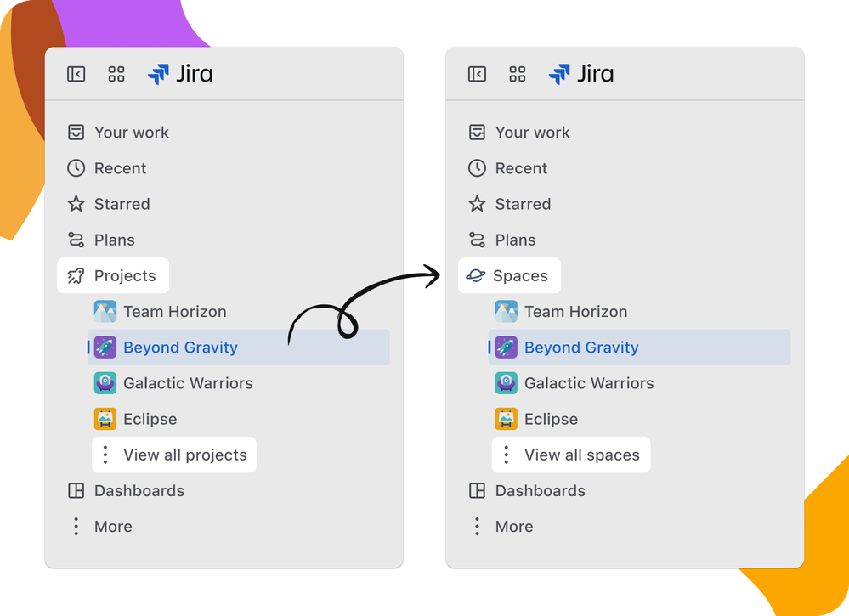The image size is (849, 616).
Task: Click the Starred star icon
Action: (75, 204)
